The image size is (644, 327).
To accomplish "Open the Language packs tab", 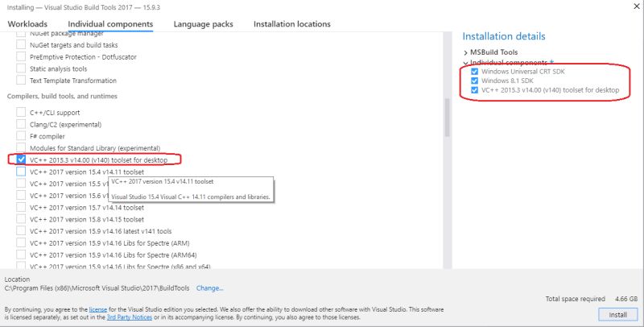I will (x=204, y=24).
